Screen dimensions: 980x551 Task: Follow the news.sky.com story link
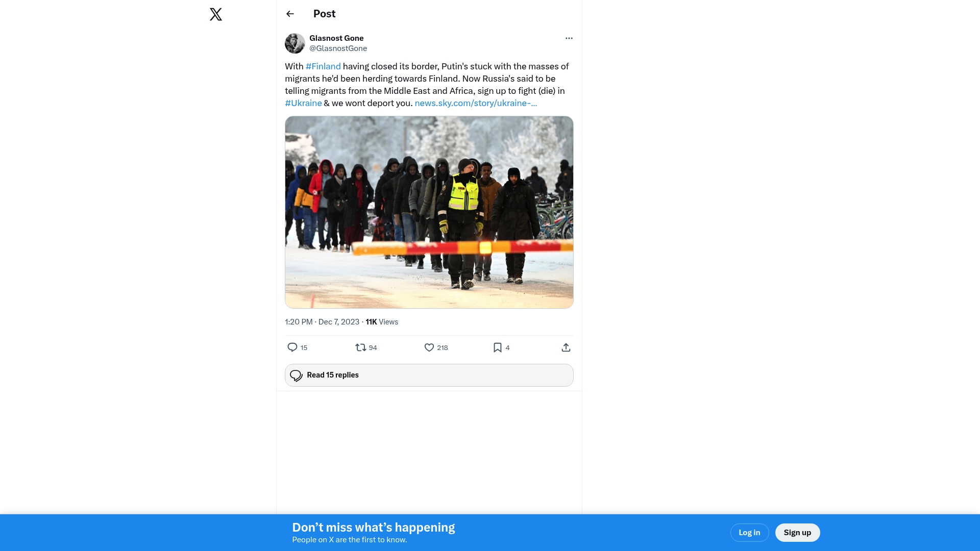point(476,103)
